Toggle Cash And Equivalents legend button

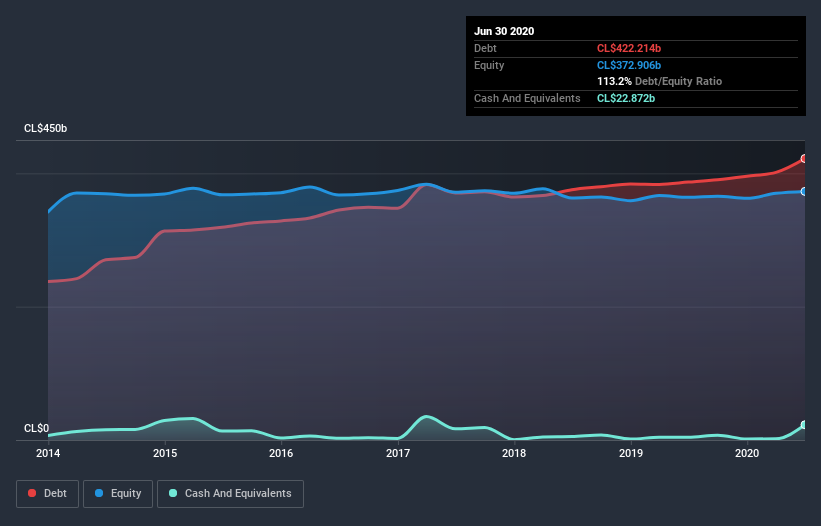[x=230, y=494]
